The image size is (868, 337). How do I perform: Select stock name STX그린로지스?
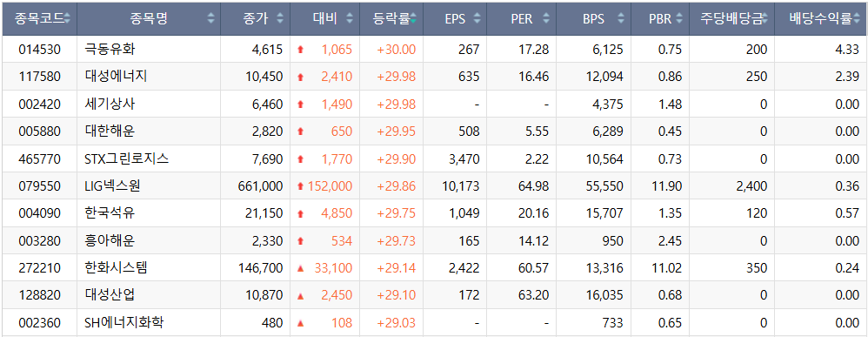127,159
